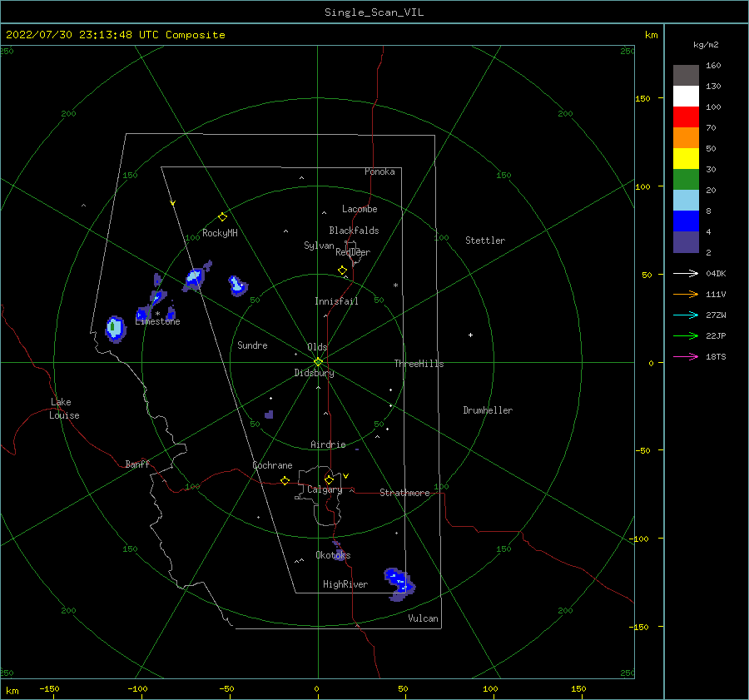Viewport: 749px width, 700px height.
Task: Click the orange 111V arrow in legend
Action: point(686,295)
